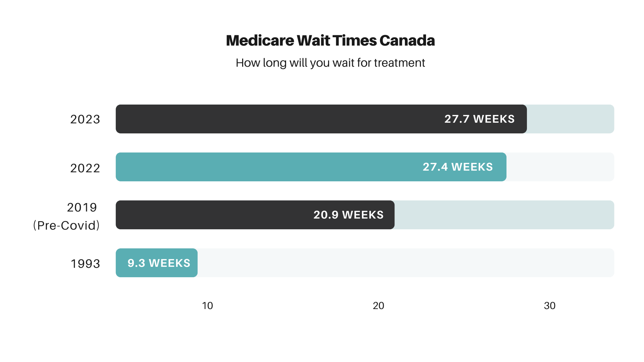Click the Medicare Wait Times Canada title

pyautogui.click(x=330, y=41)
